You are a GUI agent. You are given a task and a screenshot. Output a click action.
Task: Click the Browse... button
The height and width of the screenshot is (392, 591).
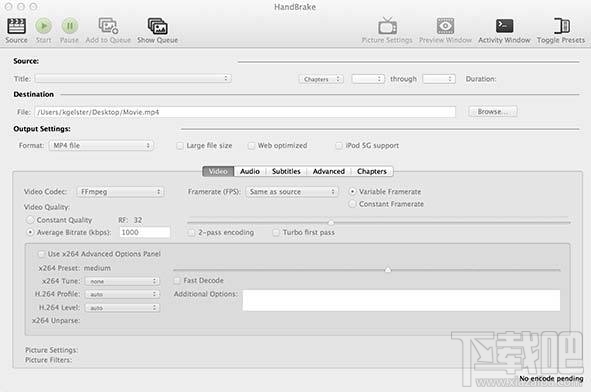pos(493,112)
